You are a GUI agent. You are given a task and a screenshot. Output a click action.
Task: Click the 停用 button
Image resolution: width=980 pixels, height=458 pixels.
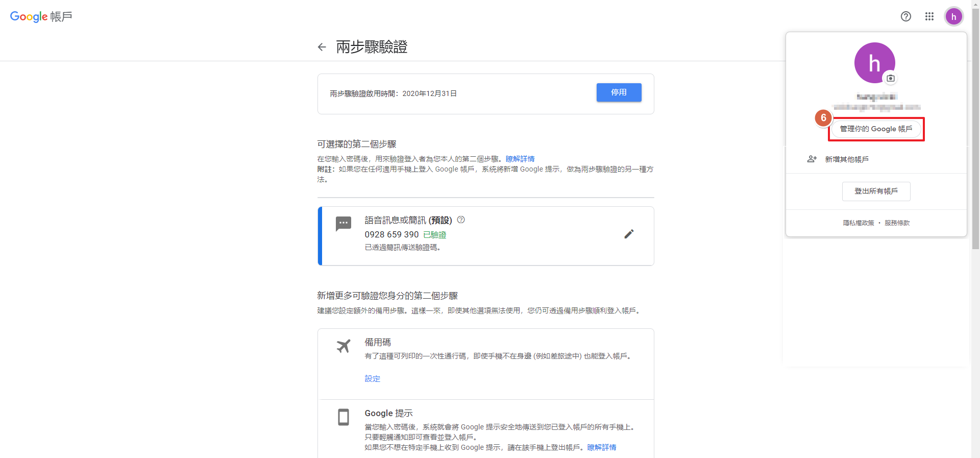(619, 92)
